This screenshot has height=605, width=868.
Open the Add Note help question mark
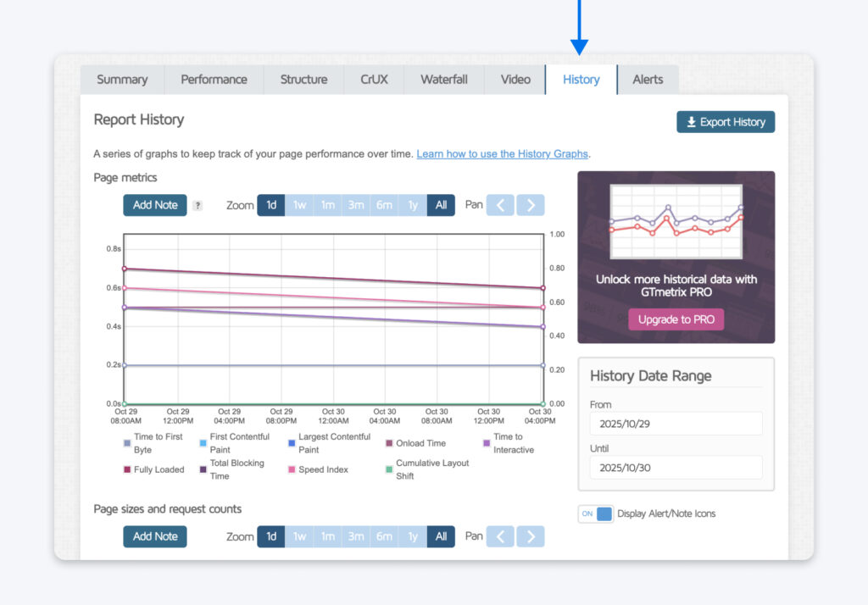click(x=197, y=205)
